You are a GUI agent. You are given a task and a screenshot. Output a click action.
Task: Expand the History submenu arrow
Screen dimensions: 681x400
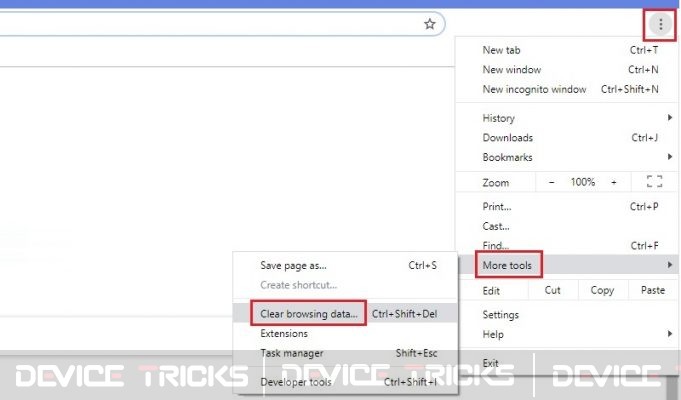click(x=670, y=118)
